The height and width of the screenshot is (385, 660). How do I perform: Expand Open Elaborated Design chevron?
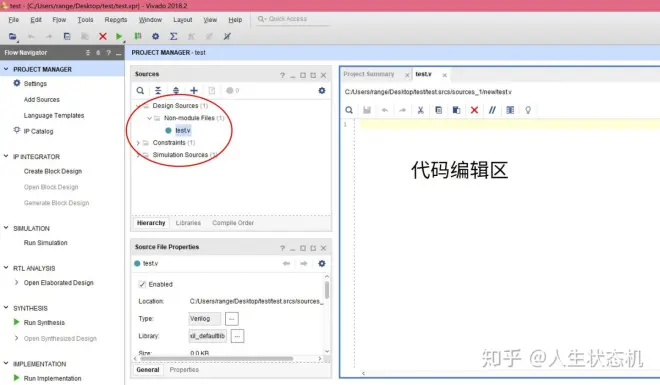coord(16,282)
